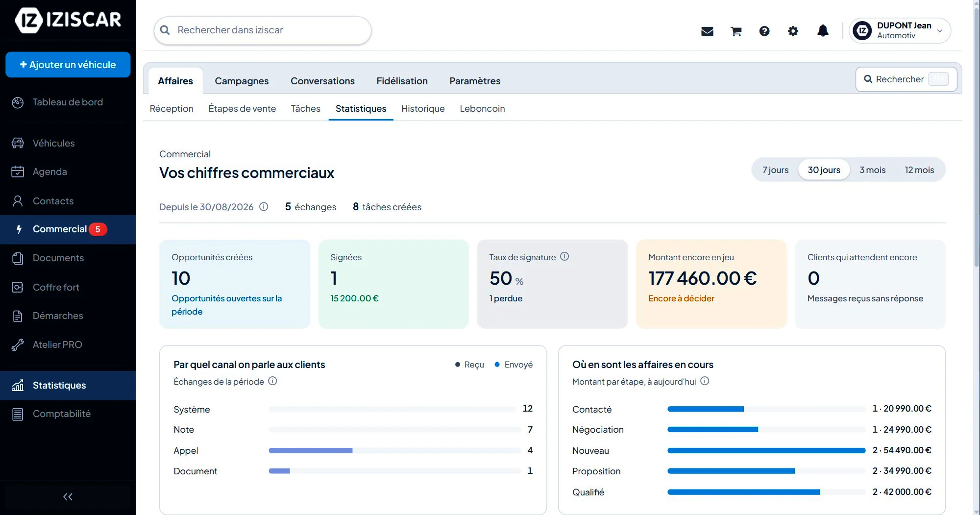Viewport: 980px width, 515px height.
Task: Open the Étapes de vente sub-tab
Action: click(x=242, y=109)
